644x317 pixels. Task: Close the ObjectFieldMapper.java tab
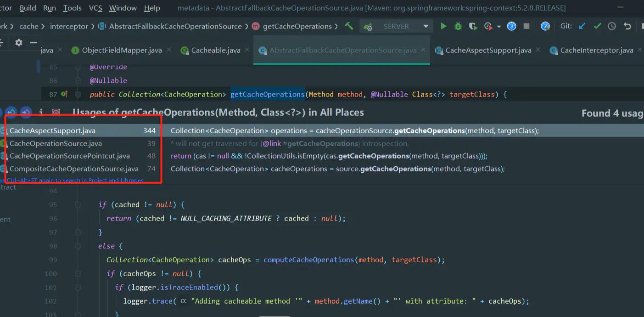[169, 50]
